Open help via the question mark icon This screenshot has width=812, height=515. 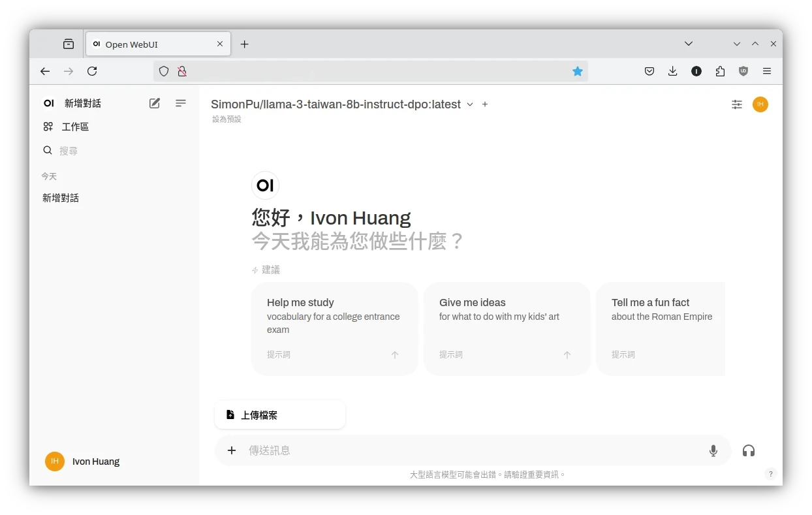click(770, 475)
